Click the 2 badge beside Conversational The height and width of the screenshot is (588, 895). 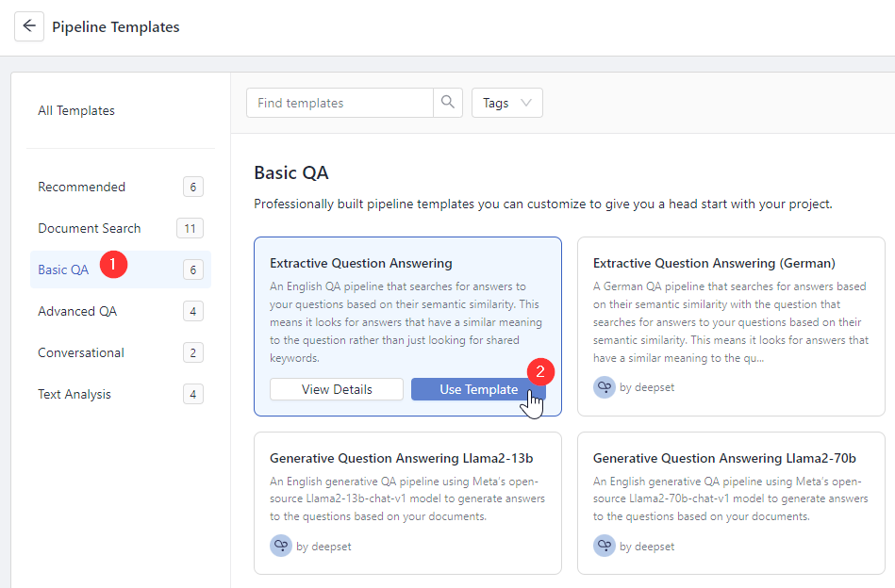192,352
